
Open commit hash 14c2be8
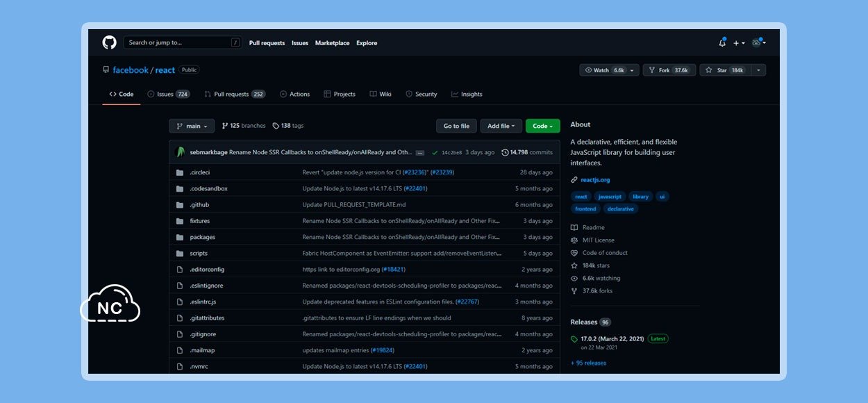[452, 153]
